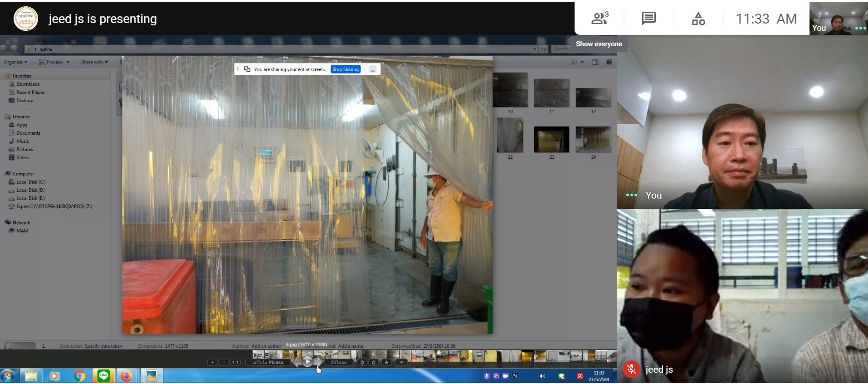The width and height of the screenshot is (868, 384).
Task: Open the Preview dropdown in Explorer toolbar
Action: pos(54,62)
